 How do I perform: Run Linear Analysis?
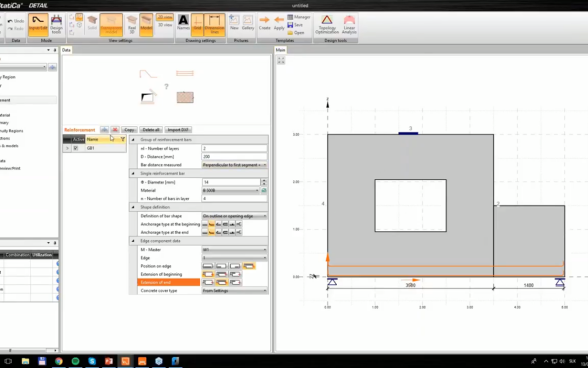click(349, 25)
